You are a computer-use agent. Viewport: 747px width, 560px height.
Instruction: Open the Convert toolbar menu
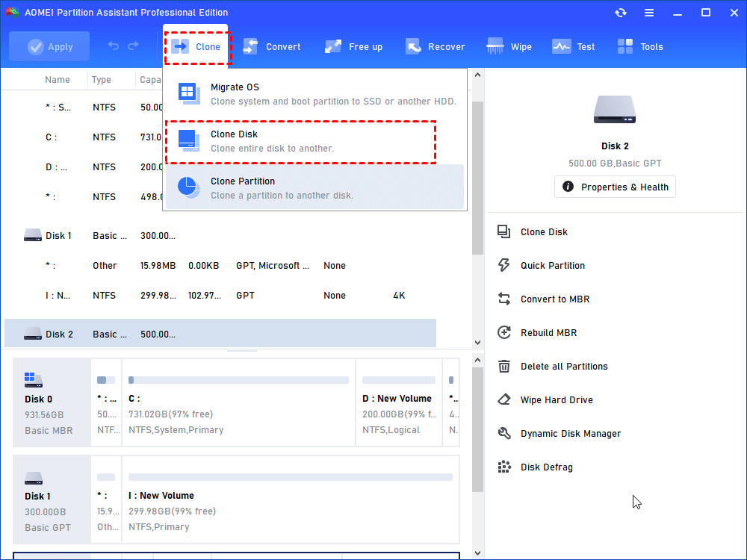(x=272, y=46)
